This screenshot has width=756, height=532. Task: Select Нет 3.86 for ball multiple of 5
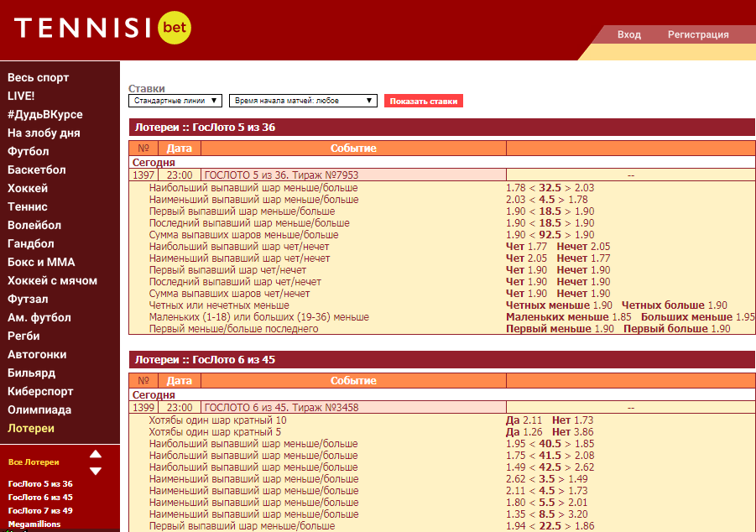coord(573,432)
